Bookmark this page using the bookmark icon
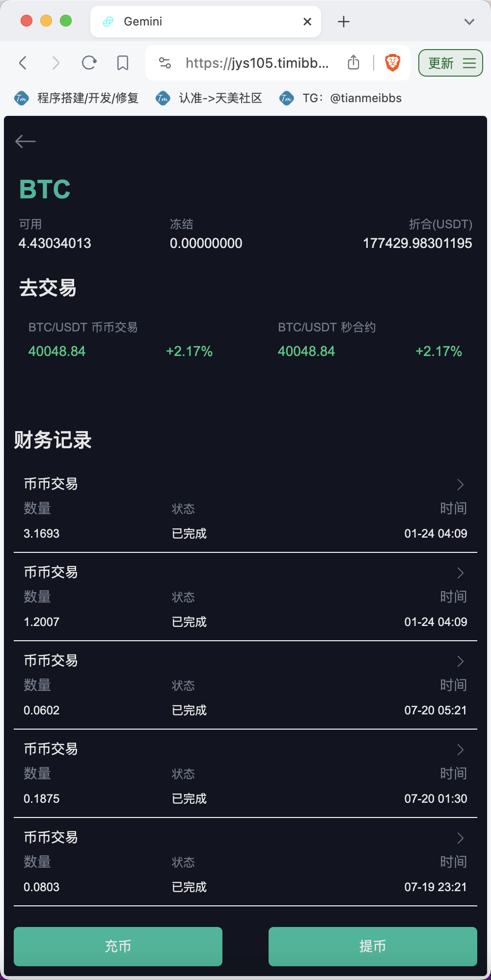 point(123,63)
